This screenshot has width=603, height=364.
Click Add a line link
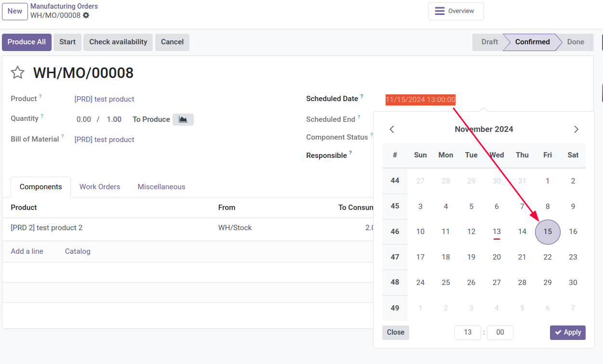pos(27,251)
